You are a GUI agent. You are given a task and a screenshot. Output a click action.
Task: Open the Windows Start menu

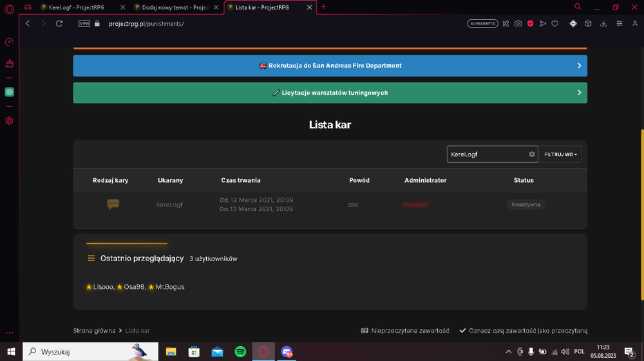(x=11, y=351)
